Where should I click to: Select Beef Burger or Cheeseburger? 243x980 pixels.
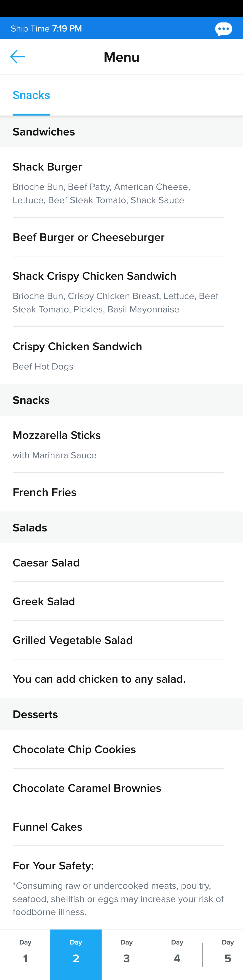coord(121,237)
